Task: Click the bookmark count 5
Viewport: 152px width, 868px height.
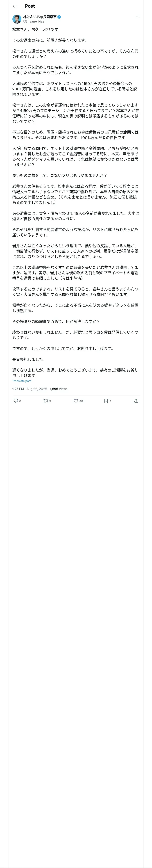Action: click(110, 401)
